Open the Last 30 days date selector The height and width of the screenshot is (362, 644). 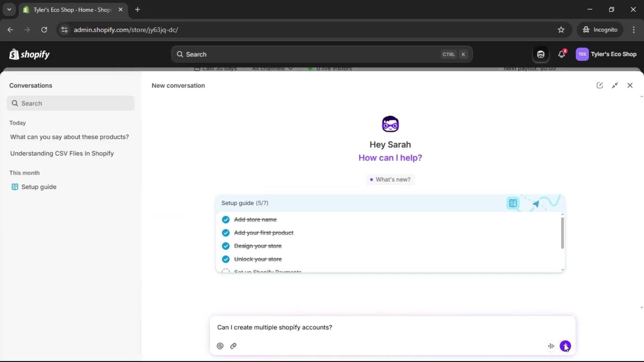[216, 69]
